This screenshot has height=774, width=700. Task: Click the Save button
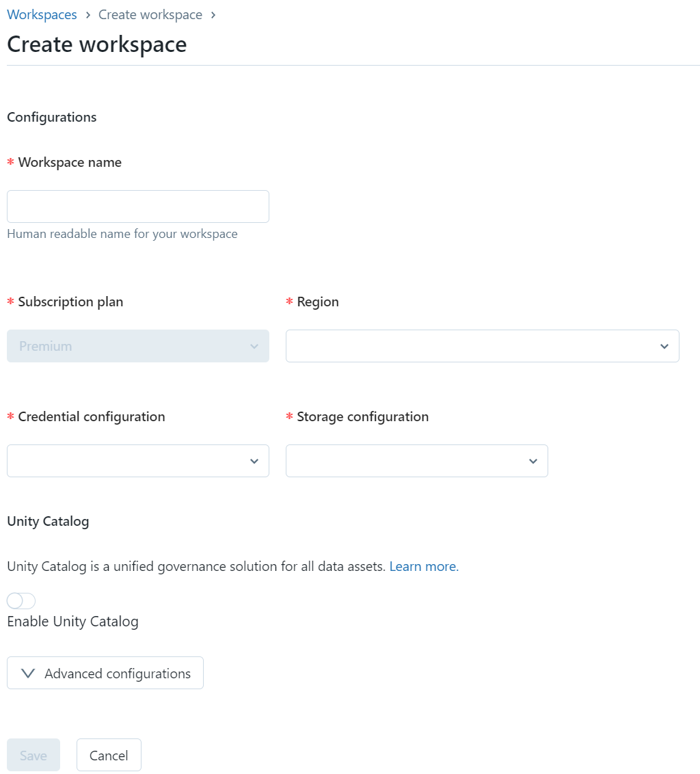tap(33, 755)
